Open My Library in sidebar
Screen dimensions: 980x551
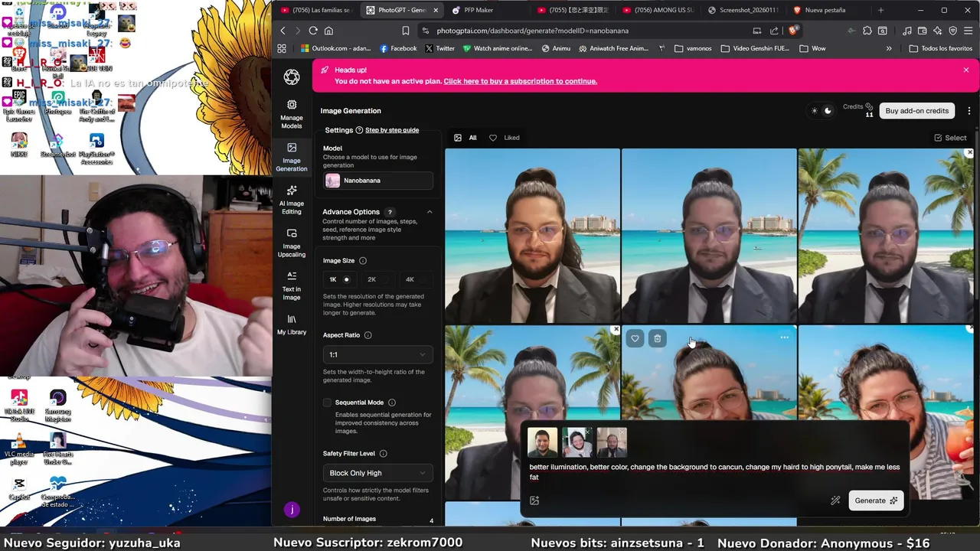pos(291,324)
